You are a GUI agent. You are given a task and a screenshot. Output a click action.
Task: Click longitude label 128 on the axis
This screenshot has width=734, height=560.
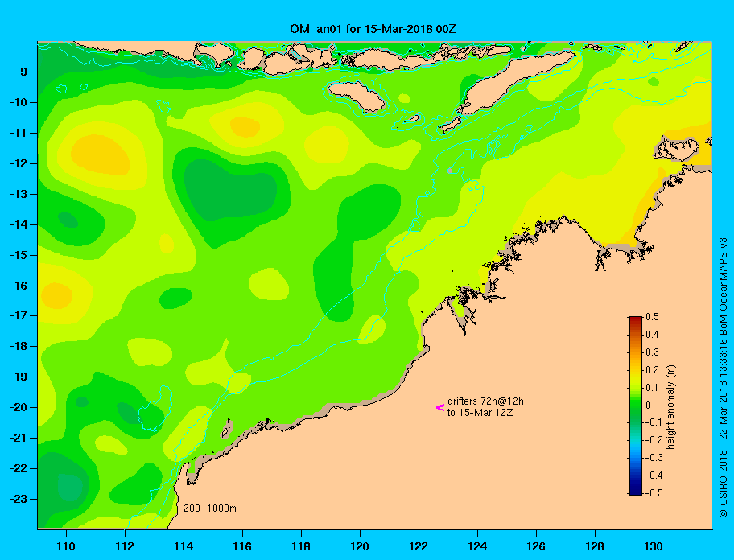point(595,546)
